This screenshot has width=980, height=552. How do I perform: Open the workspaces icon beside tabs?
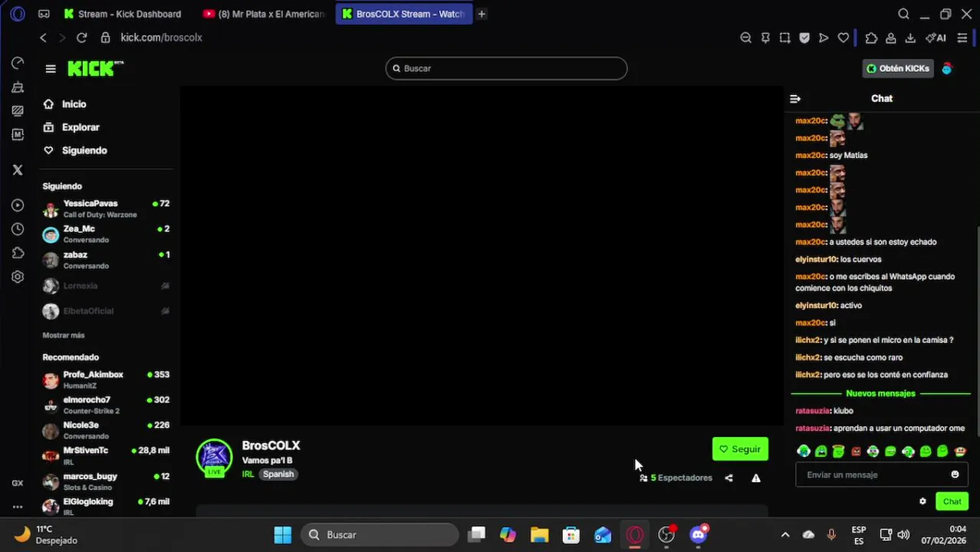[44, 14]
